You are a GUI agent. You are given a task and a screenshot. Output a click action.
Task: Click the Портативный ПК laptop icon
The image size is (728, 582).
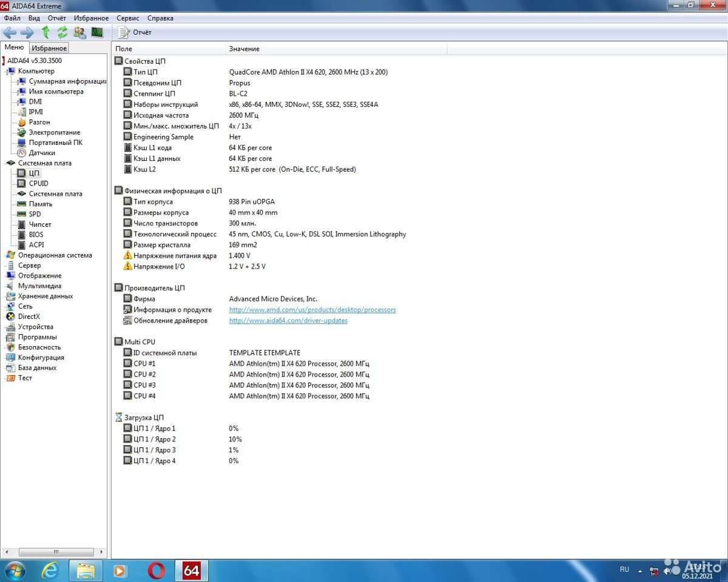[x=22, y=142]
